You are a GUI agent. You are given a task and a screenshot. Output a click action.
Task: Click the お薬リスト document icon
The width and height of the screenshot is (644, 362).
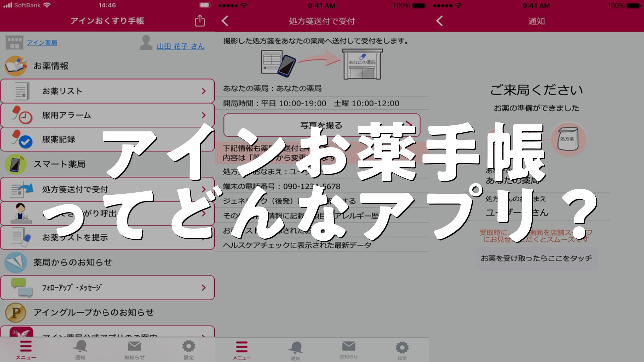point(21,91)
